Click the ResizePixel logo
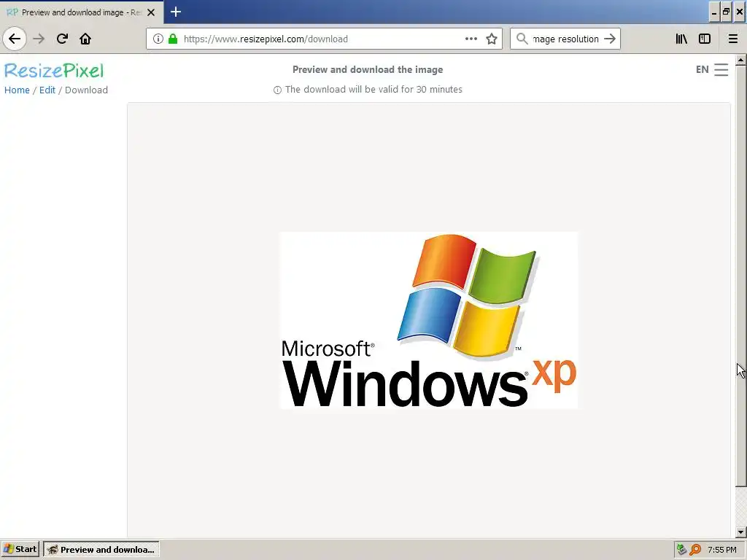This screenshot has height=560, width=747. coord(54,71)
